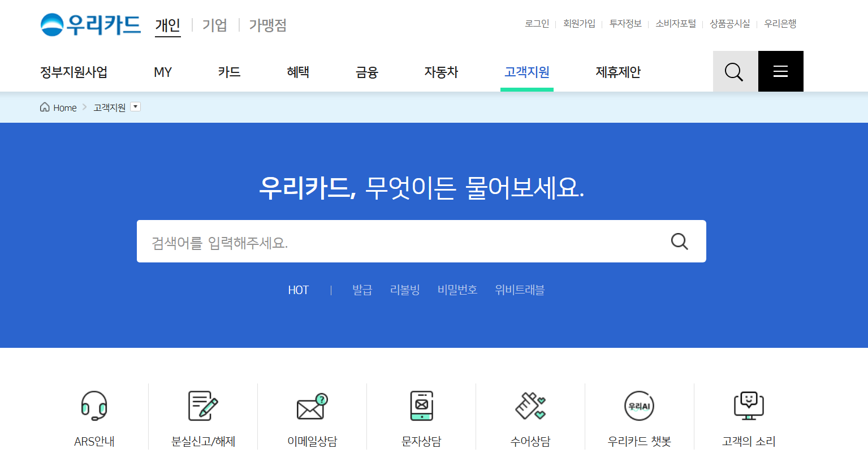This screenshot has width=868, height=470.
Task: Click the Home breadcrumb text
Action: (65, 107)
